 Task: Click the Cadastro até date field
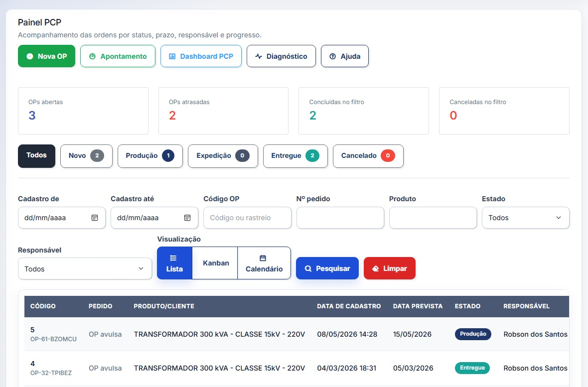pyautogui.click(x=154, y=218)
